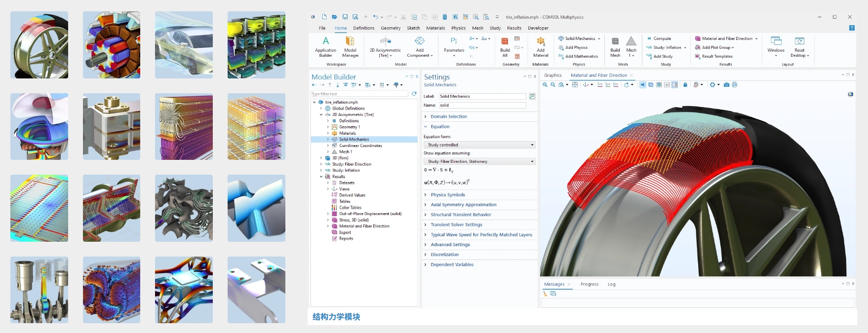Click the Add Mathematics button
Viewport: 868px width, 333px height.
coord(578,56)
